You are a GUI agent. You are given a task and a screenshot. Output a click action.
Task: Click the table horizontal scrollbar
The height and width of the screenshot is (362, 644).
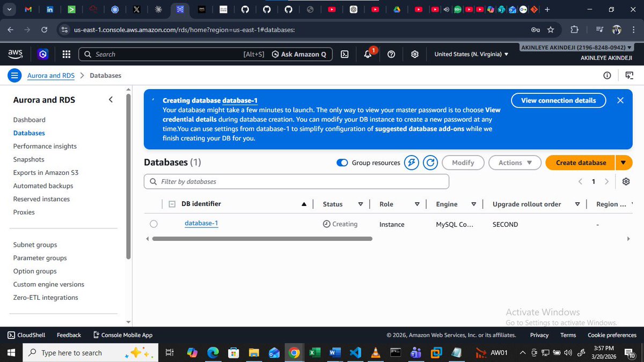point(262,239)
